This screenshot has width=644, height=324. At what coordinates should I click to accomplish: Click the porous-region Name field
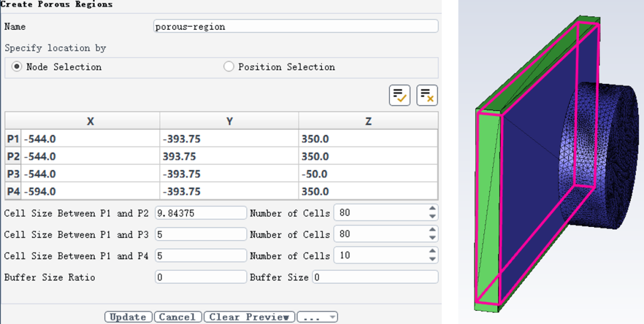click(x=295, y=26)
